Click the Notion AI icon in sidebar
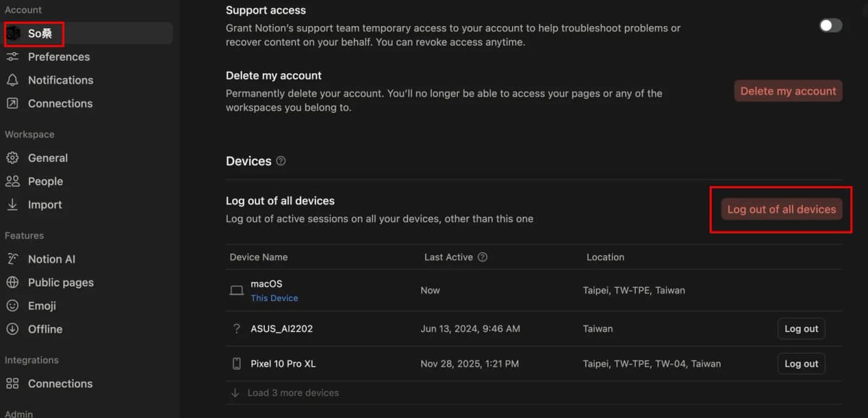The width and height of the screenshot is (868, 418). 12,259
